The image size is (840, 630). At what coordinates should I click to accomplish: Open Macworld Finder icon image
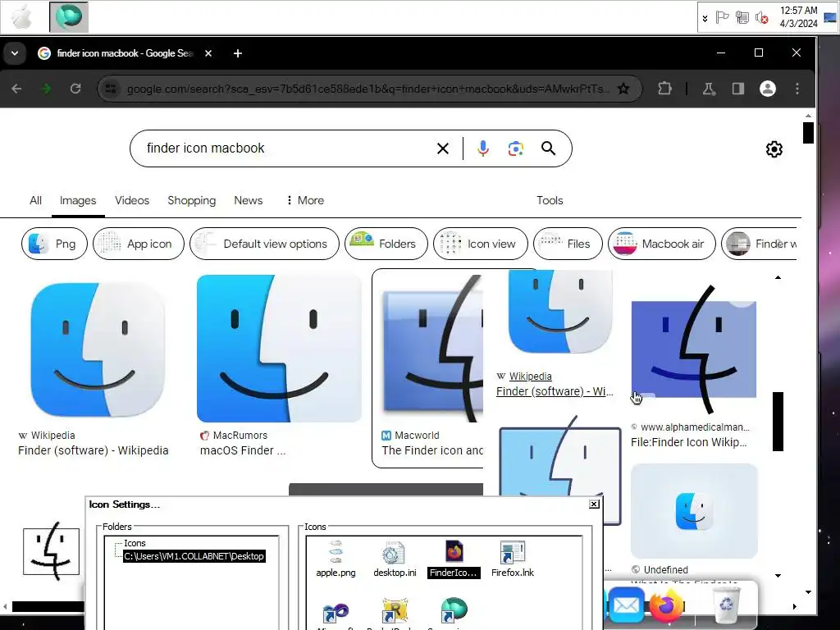click(x=433, y=349)
